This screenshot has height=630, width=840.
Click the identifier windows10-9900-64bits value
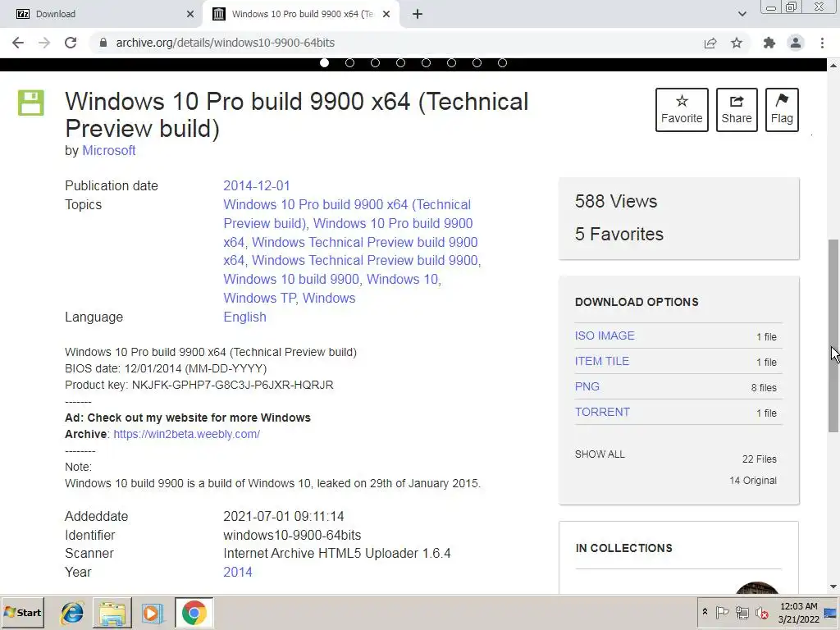point(292,535)
